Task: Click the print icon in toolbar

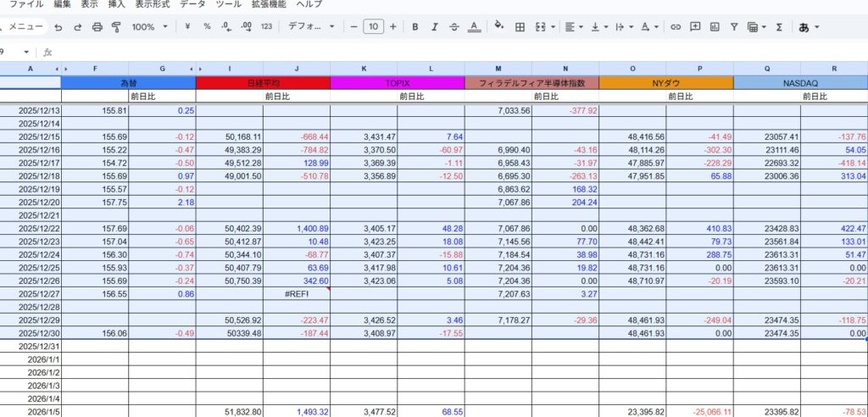Action: [97, 27]
